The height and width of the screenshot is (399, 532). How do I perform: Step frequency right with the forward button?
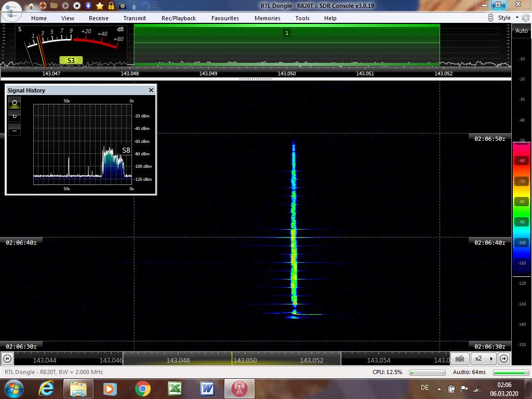point(504,358)
